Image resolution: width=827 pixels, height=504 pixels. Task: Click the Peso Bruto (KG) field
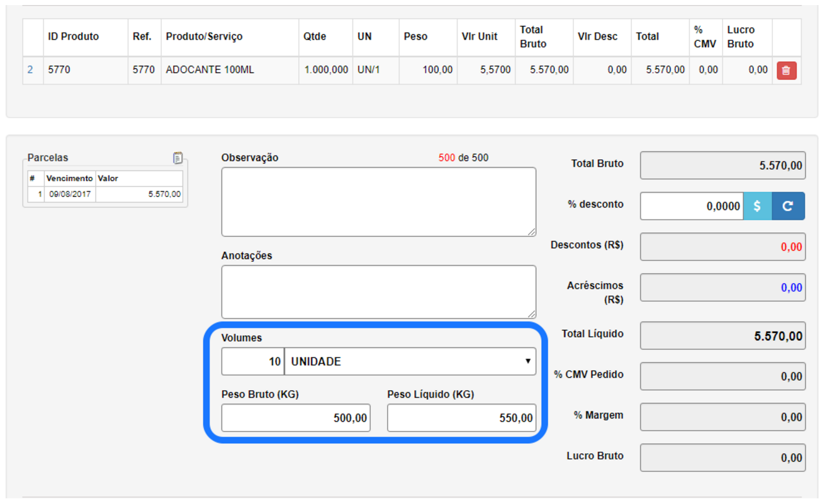tap(296, 418)
